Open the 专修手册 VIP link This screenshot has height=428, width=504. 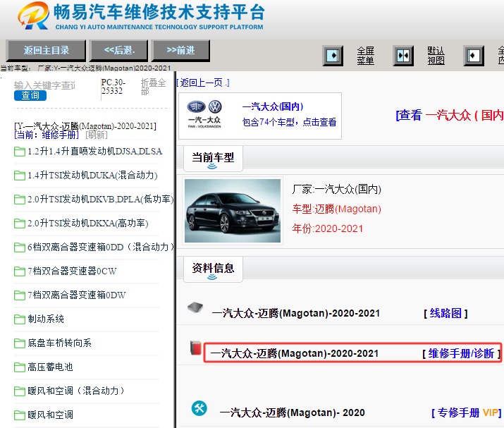467,412
